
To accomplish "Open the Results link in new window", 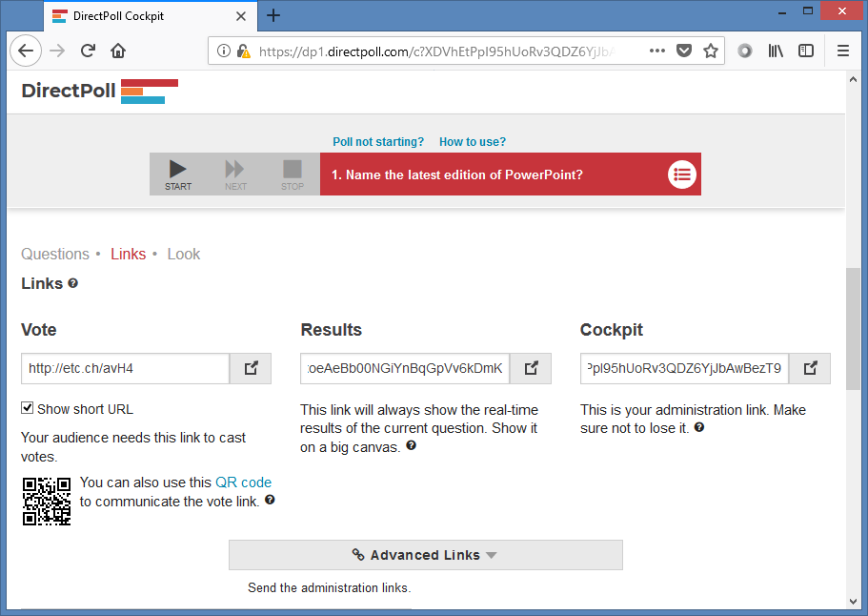I will [531, 368].
